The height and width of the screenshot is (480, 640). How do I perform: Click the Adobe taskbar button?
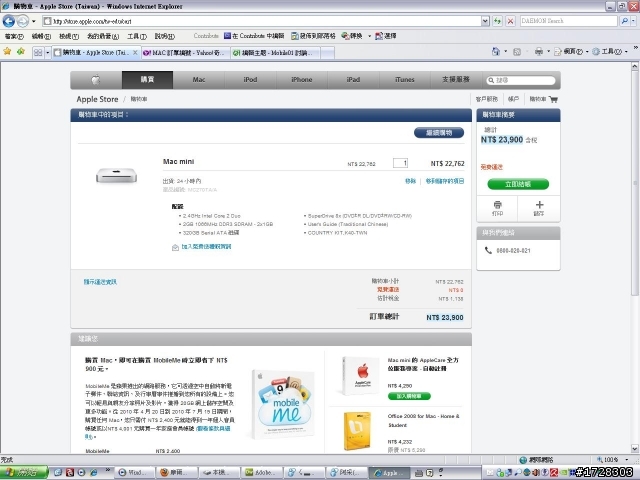(x=261, y=473)
